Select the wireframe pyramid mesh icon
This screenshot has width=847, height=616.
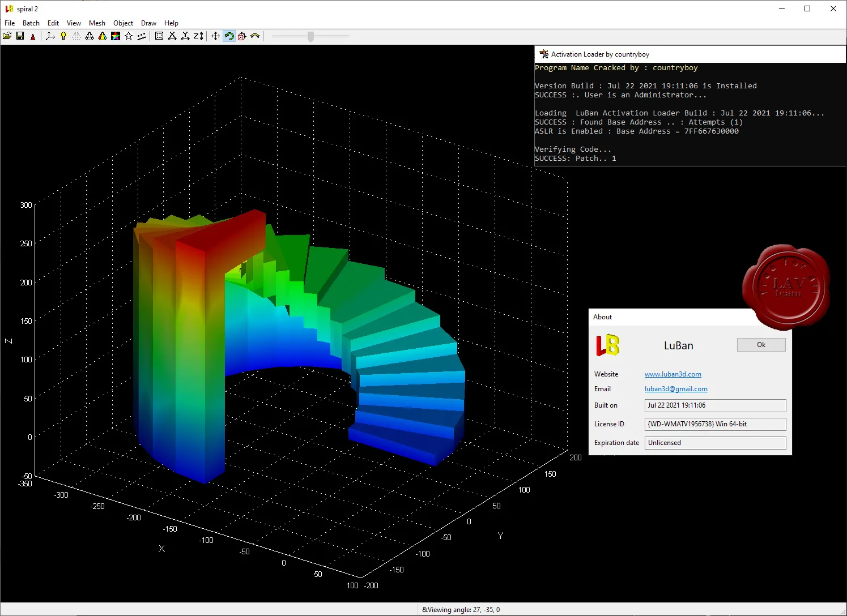(x=90, y=36)
